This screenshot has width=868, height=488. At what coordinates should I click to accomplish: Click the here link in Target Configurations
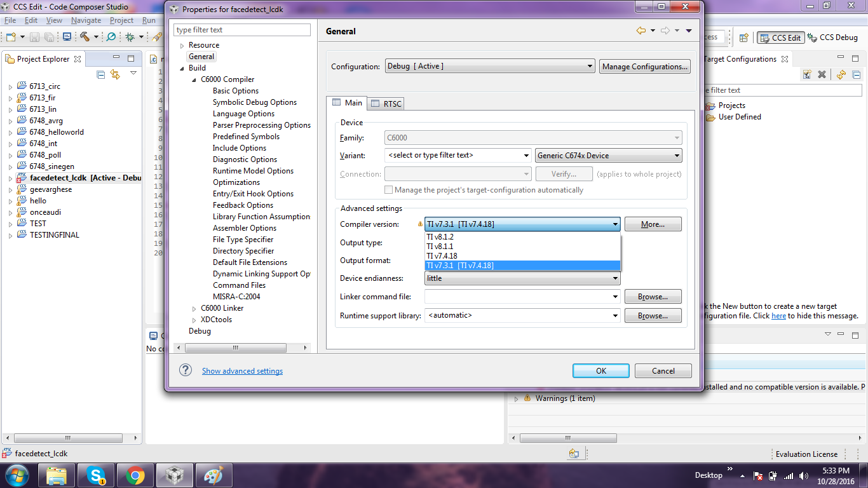778,316
